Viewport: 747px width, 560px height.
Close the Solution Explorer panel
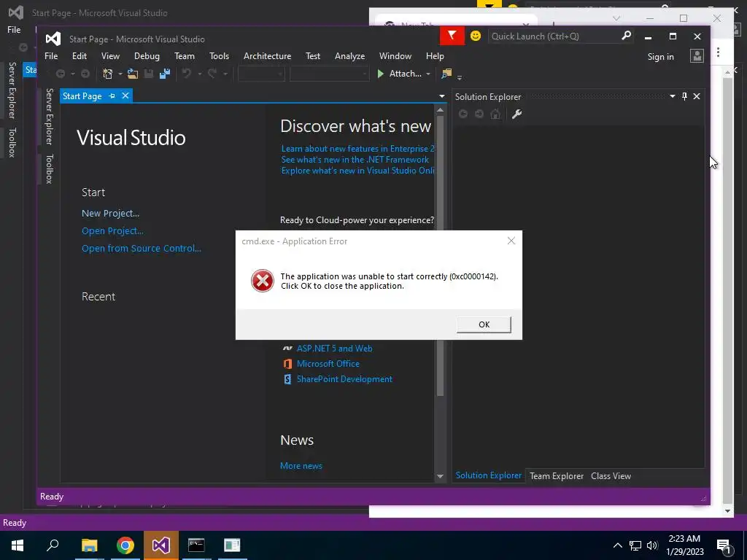pos(697,97)
